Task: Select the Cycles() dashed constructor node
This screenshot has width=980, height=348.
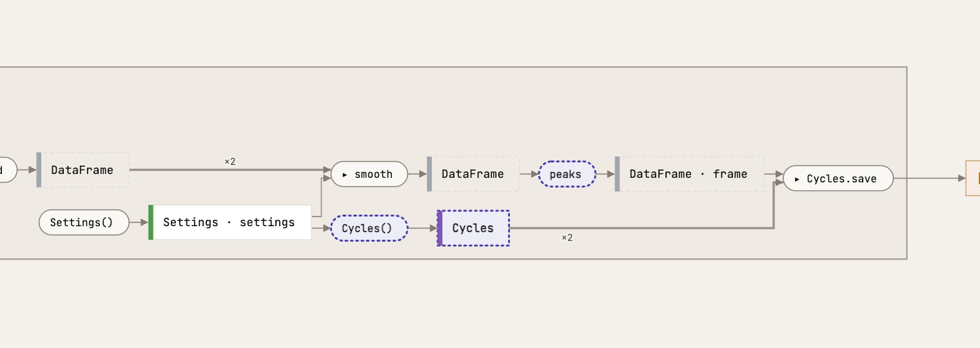Action: coord(369,228)
